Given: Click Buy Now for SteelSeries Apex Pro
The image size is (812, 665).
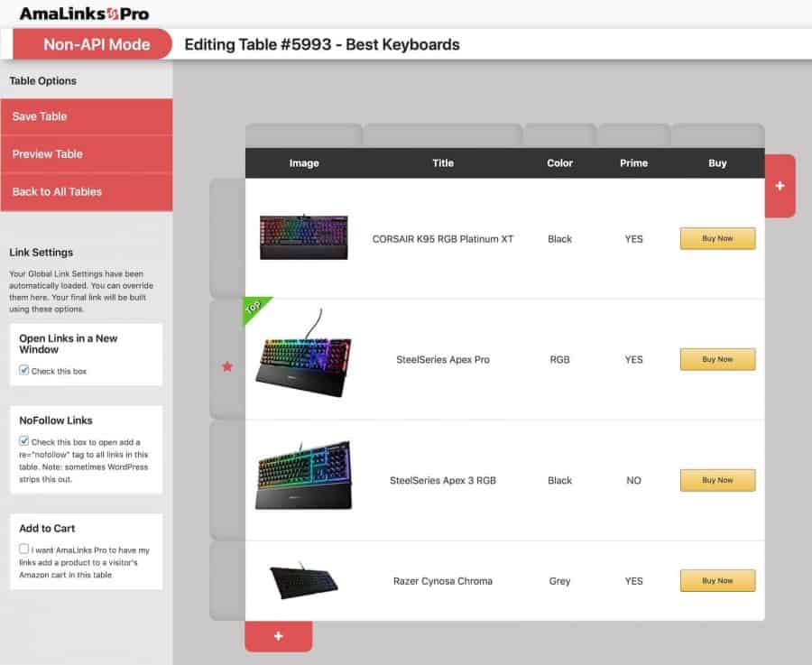Looking at the screenshot, I should point(717,359).
